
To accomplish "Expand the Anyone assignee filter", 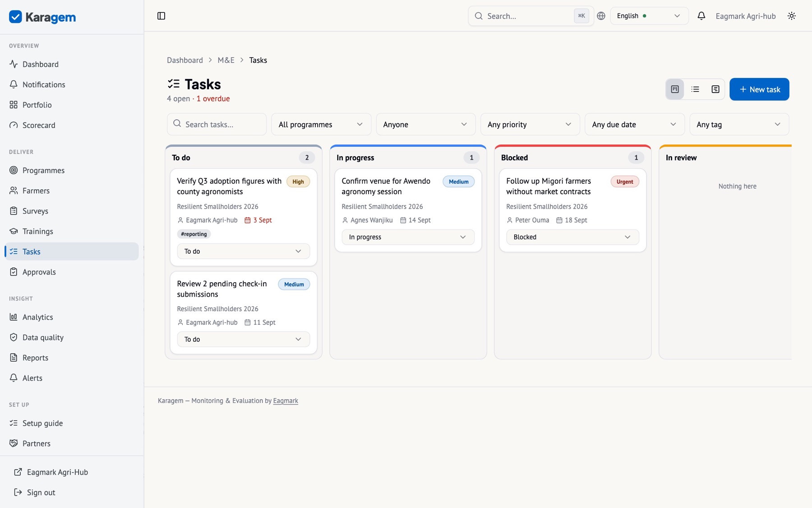I will tap(425, 124).
